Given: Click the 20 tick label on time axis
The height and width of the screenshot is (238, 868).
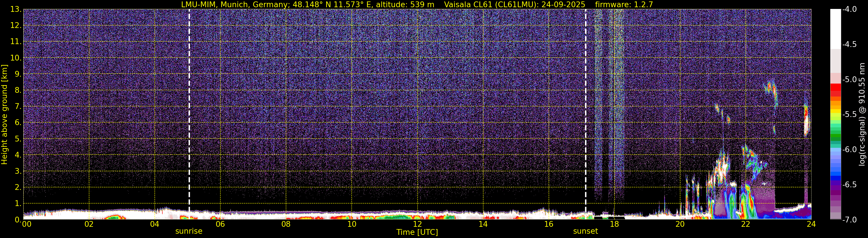Looking at the screenshot, I should coord(680,224).
